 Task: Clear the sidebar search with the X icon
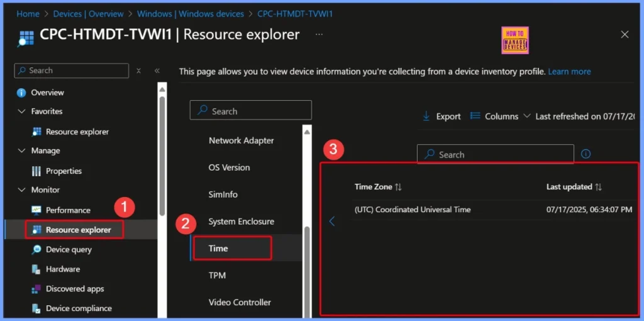[x=139, y=70]
